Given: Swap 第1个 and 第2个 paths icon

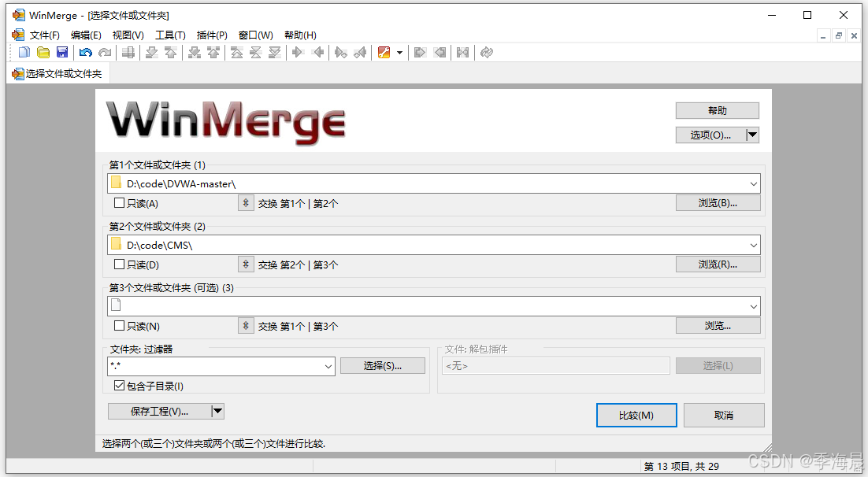Looking at the screenshot, I should coord(246,203).
